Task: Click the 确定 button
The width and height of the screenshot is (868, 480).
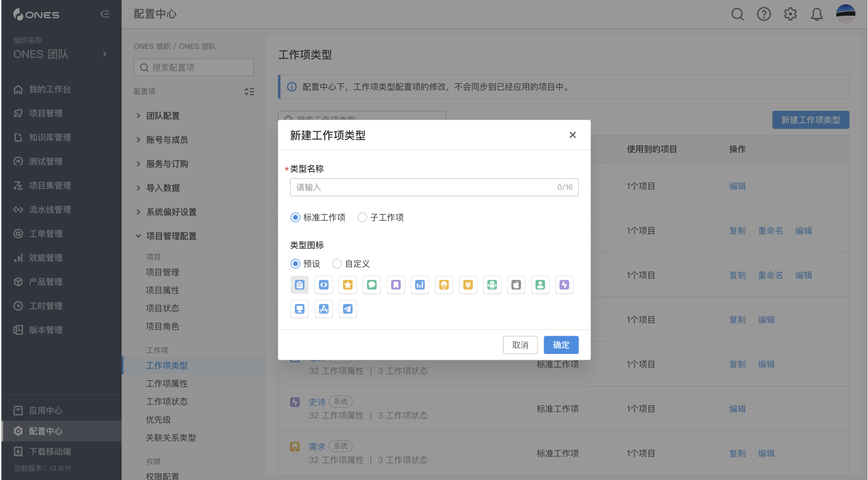Action: tap(561, 345)
